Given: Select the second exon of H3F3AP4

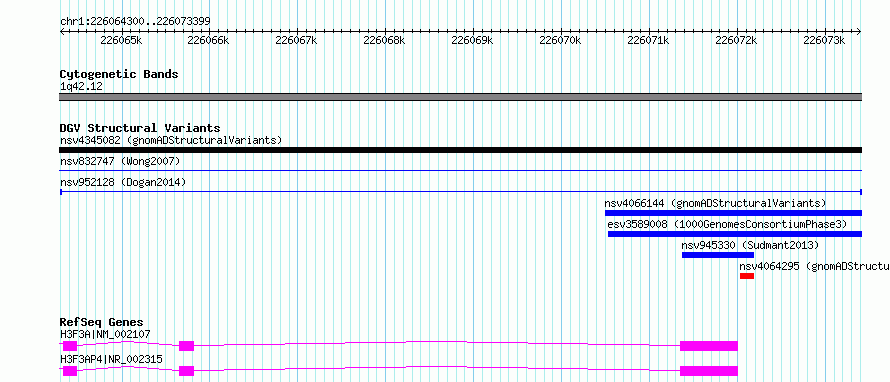Looking at the screenshot, I should (x=186, y=371).
